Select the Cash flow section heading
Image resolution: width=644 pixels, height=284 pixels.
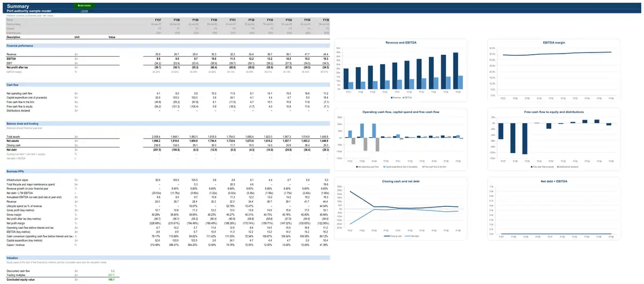click(12, 85)
